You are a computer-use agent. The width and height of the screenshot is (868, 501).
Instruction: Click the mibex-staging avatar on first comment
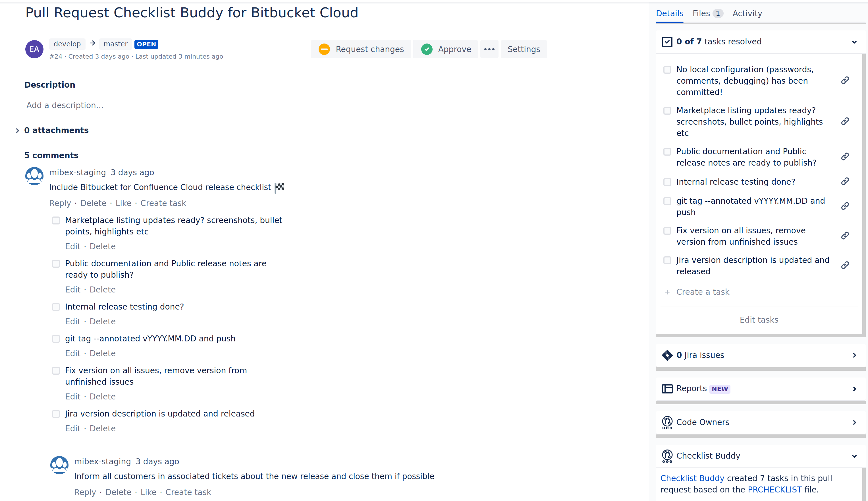point(34,176)
